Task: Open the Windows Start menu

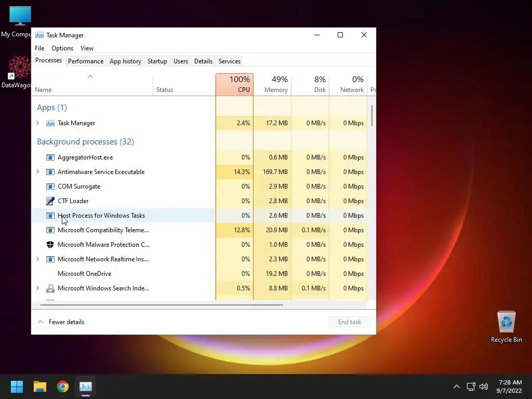Action: (17, 387)
